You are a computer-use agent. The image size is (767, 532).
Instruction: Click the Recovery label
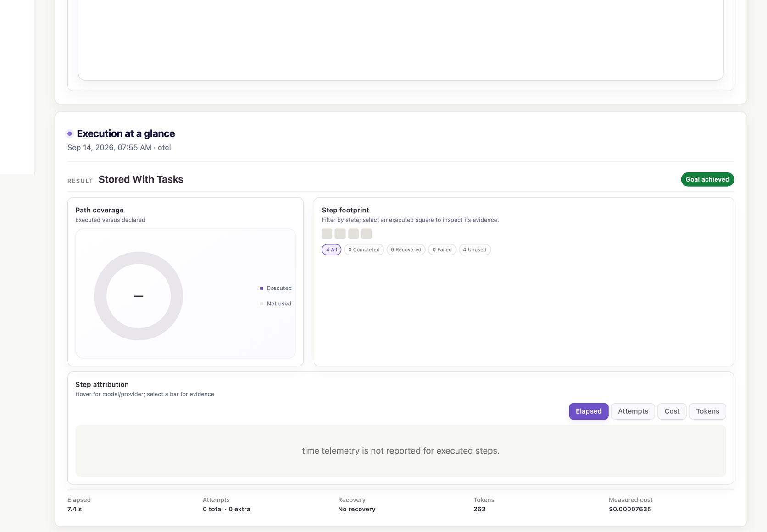click(352, 500)
